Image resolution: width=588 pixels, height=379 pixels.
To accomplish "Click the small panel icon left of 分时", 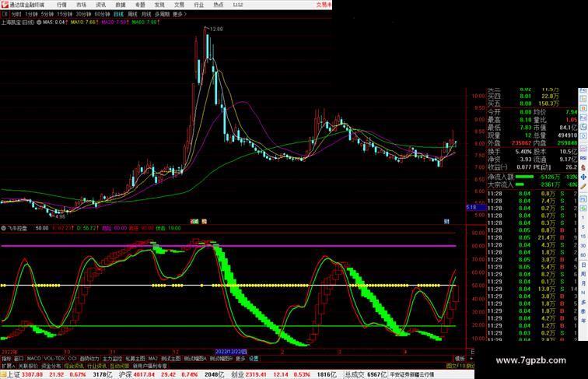I will [x=5, y=14].
